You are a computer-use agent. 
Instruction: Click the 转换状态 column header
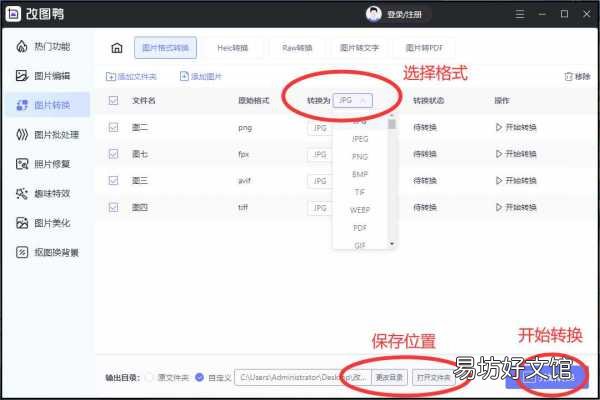[429, 100]
